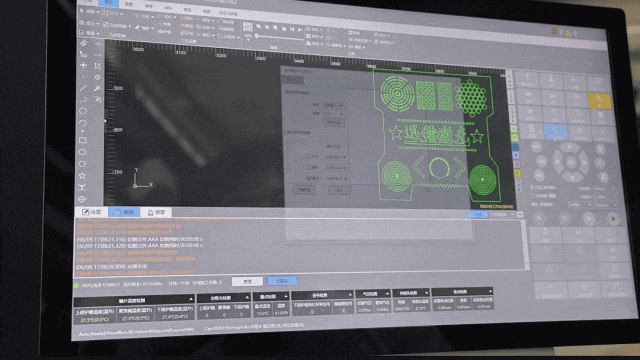The image size is (640, 360).
Task: Select the rounded rectangle tool
Action: pyautogui.click(x=82, y=152)
